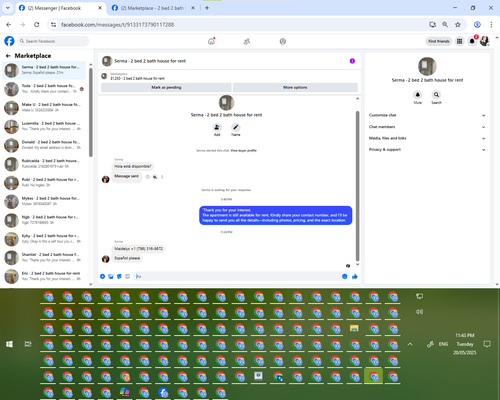Image resolution: width=500 pixels, height=400 pixels.
Task: React to the Message sent bubble
Action: [148, 177]
